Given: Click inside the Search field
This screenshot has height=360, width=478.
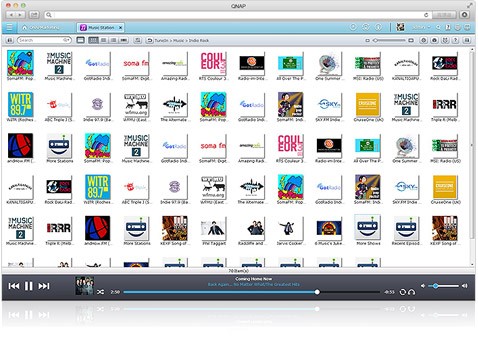Looking at the screenshot, I should click(x=40, y=40).
